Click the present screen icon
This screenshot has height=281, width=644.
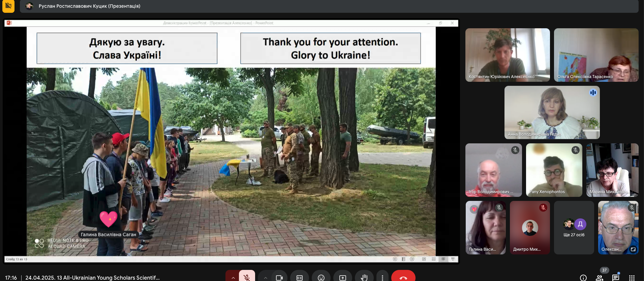(343, 277)
